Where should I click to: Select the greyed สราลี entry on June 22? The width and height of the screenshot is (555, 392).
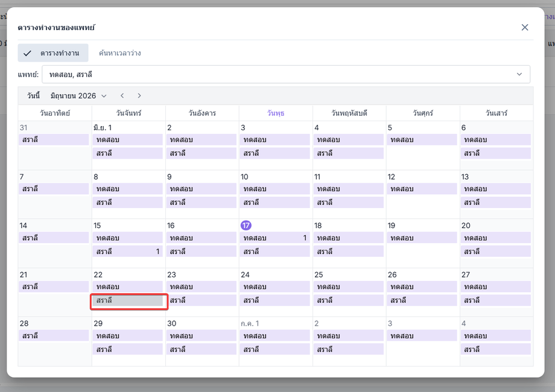[127, 300]
